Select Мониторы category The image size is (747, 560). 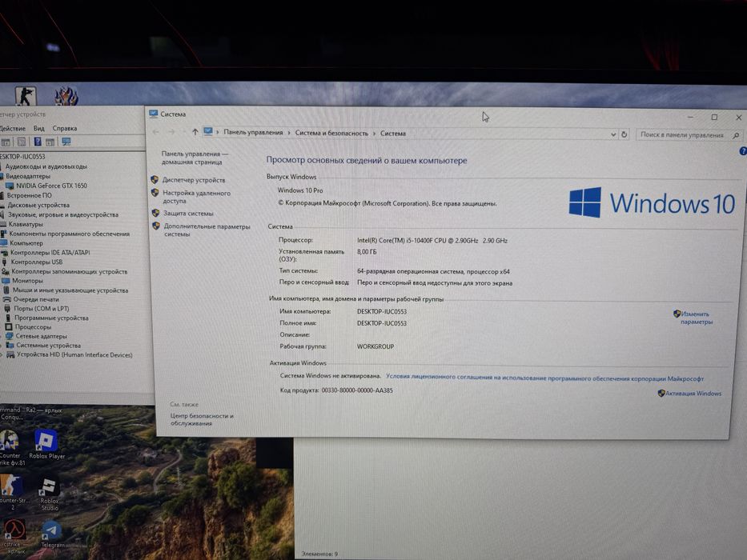click(x=27, y=281)
